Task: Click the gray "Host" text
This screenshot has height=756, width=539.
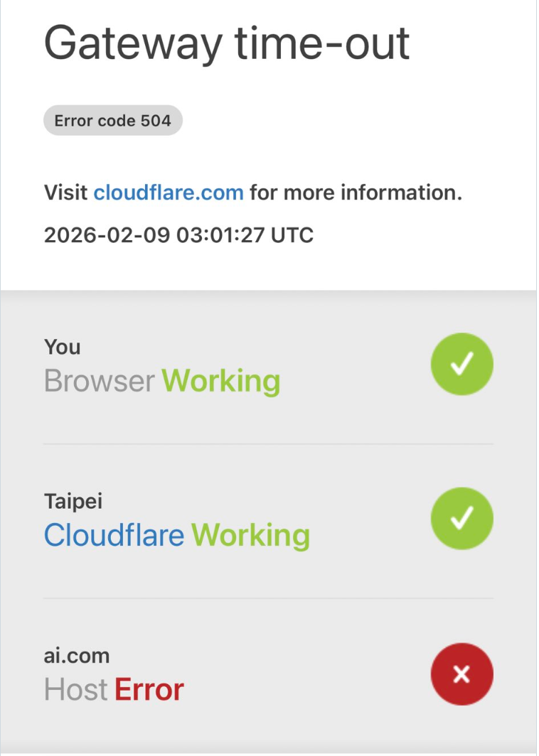Action: (75, 689)
